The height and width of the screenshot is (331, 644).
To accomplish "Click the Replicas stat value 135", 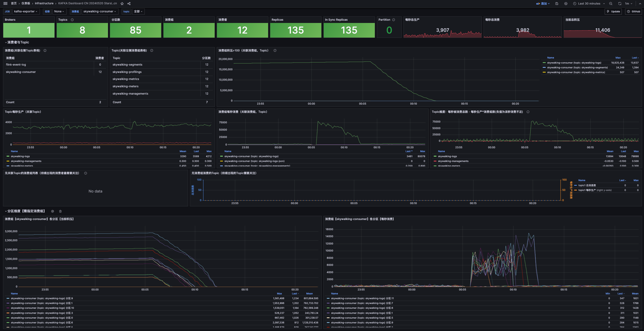I will click(296, 30).
